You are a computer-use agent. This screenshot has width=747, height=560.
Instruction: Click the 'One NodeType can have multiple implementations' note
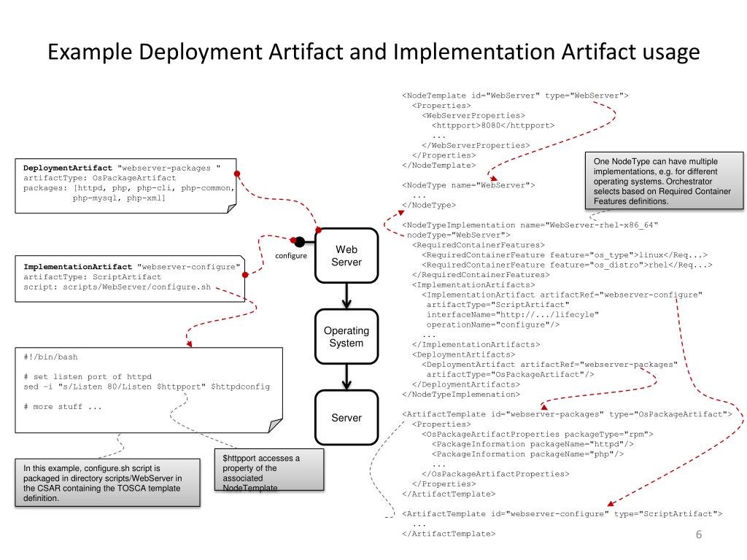click(x=664, y=181)
